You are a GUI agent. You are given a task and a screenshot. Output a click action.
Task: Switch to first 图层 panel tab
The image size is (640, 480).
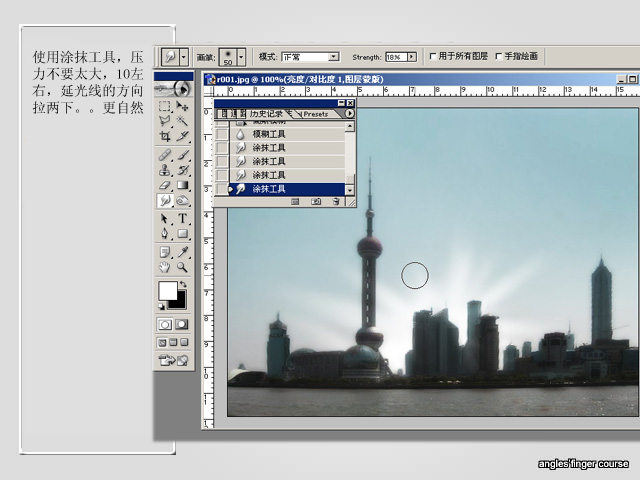point(224,113)
